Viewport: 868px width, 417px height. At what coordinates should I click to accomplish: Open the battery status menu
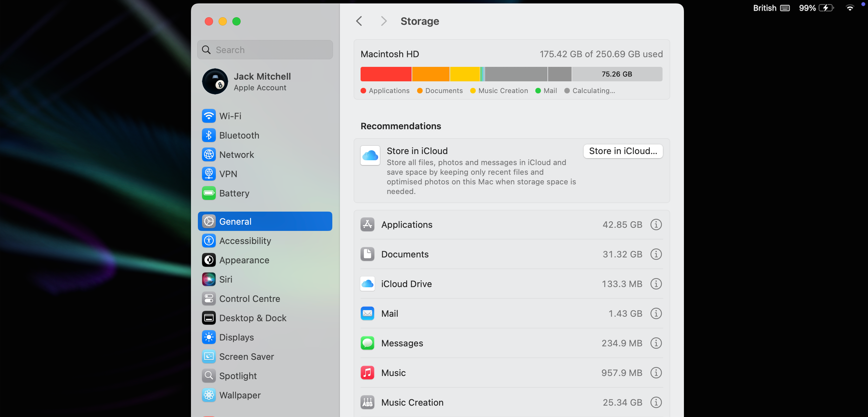[x=816, y=8]
